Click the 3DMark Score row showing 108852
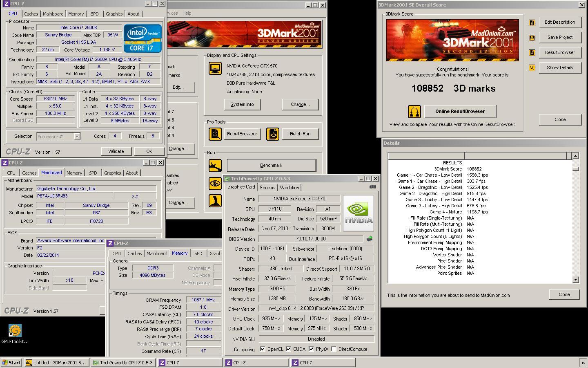This screenshot has height=368, width=588. (x=480, y=169)
